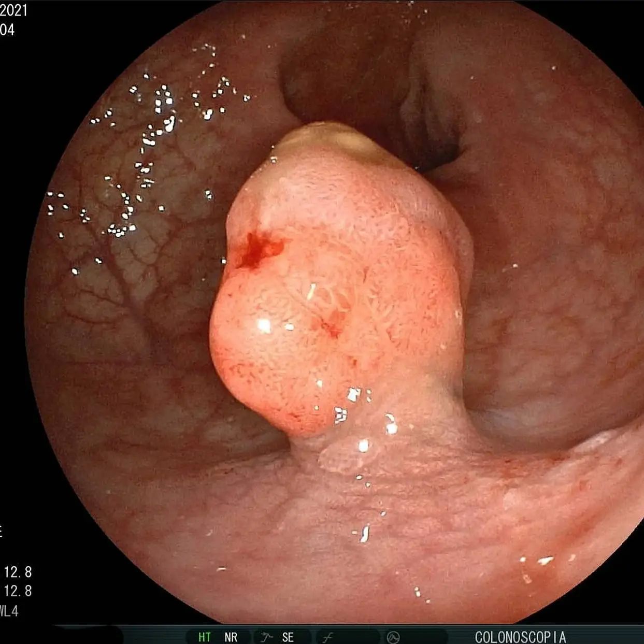
Task: Toggle the SE enhancement label
Action: coord(288,637)
